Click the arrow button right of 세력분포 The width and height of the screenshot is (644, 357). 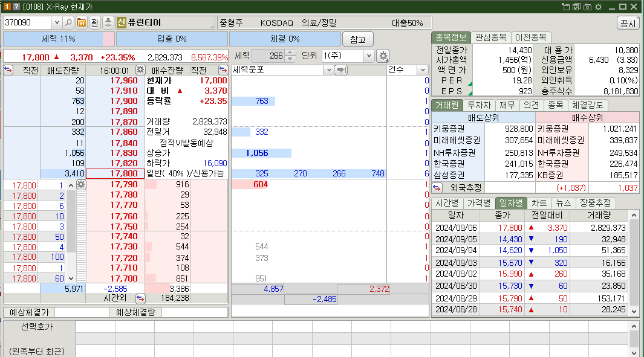coord(341,70)
